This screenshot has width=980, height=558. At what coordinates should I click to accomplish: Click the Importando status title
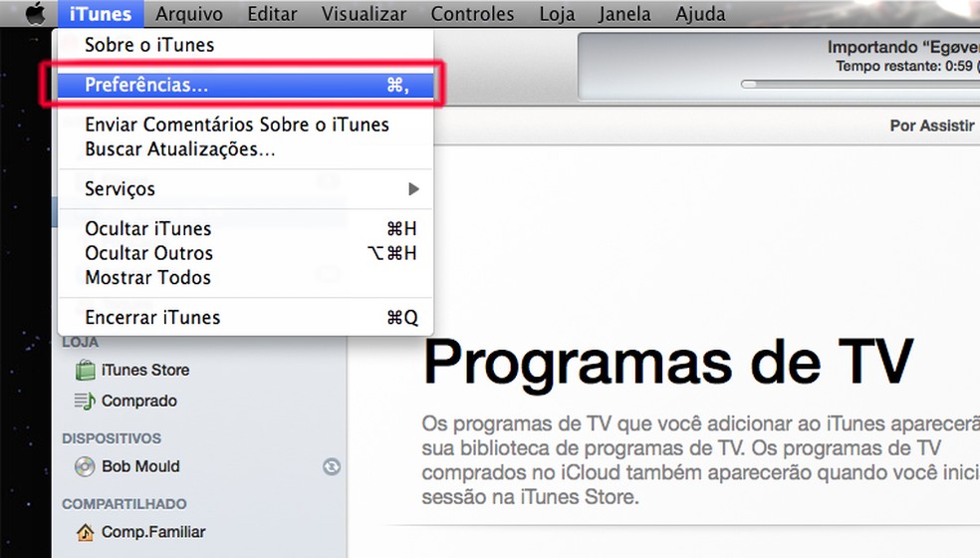tap(903, 47)
